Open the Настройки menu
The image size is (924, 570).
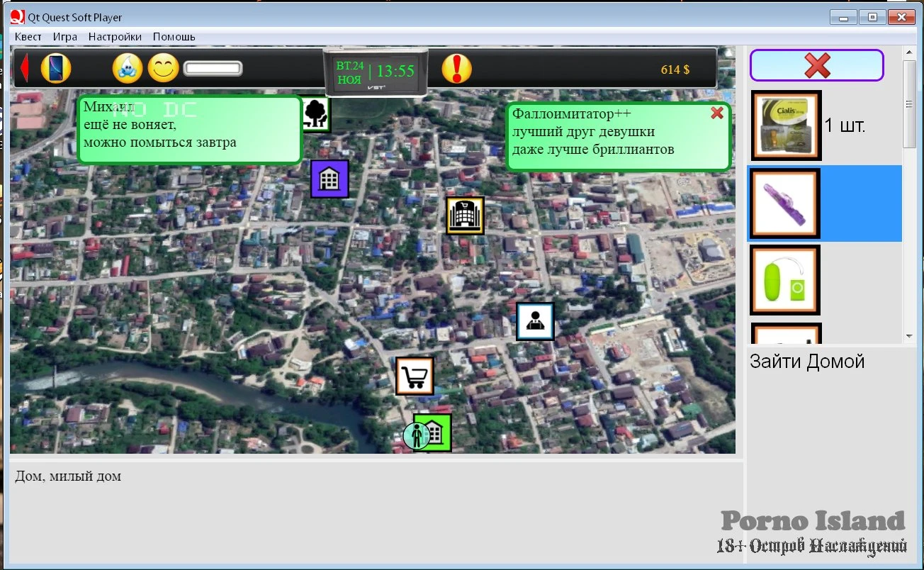[x=115, y=37]
